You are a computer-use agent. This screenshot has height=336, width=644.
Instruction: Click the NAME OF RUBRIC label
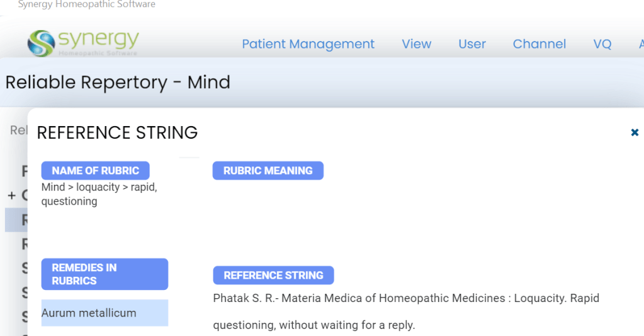click(x=95, y=171)
